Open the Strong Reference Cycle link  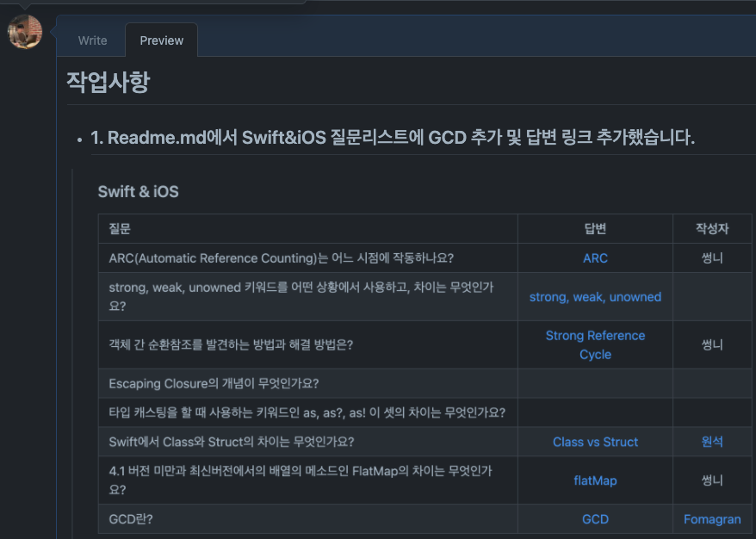[x=595, y=344]
